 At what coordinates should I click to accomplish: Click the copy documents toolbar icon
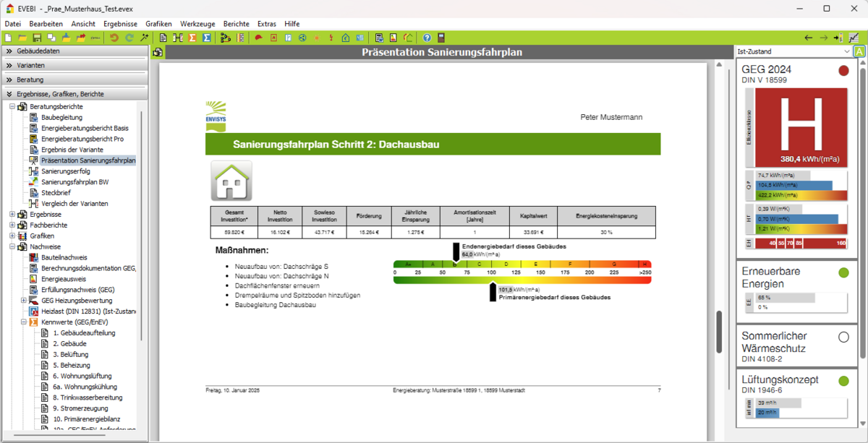51,38
